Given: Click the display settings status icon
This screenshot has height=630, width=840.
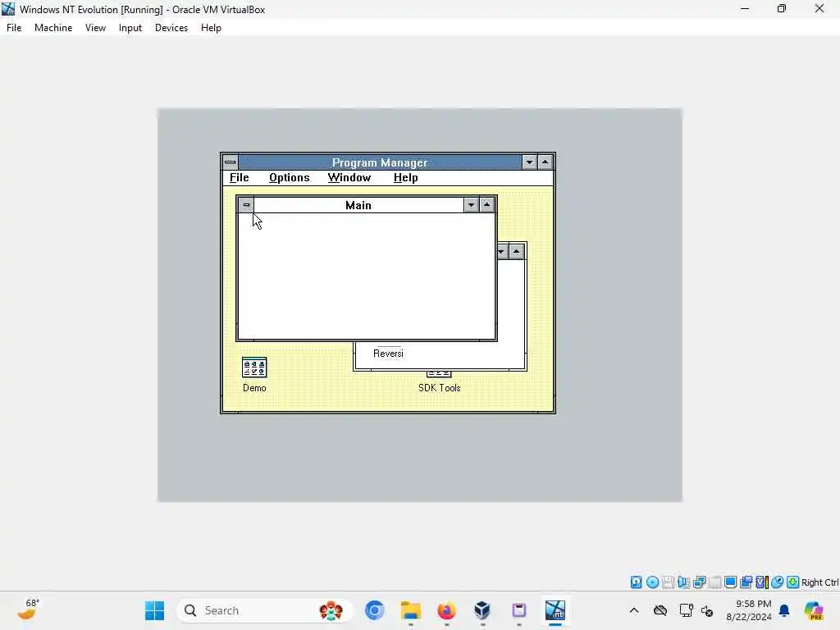Looking at the screenshot, I should pyautogui.click(x=730, y=582).
